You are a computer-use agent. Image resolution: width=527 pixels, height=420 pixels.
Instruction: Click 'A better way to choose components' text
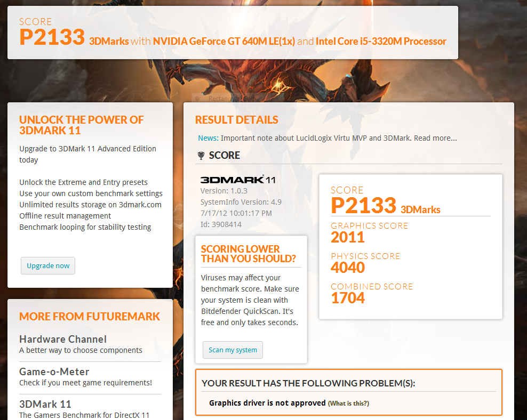81,350
